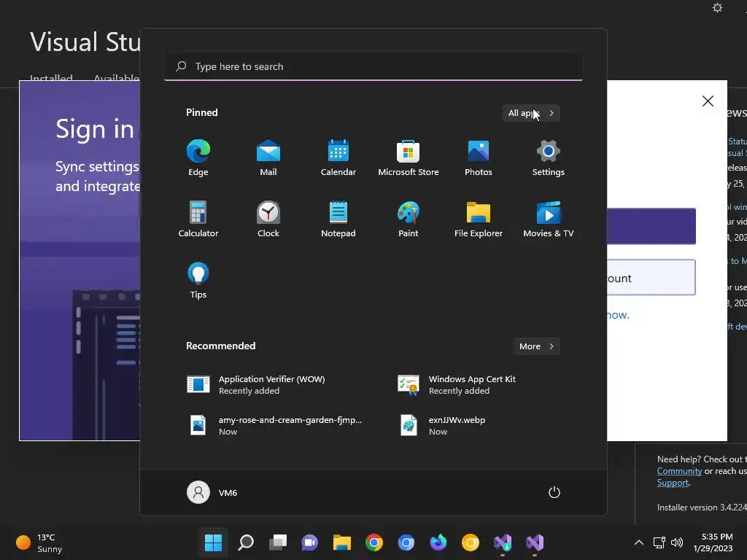Launch Paint
This screenshot has height=560, width=747.
(x=409, y=219)
